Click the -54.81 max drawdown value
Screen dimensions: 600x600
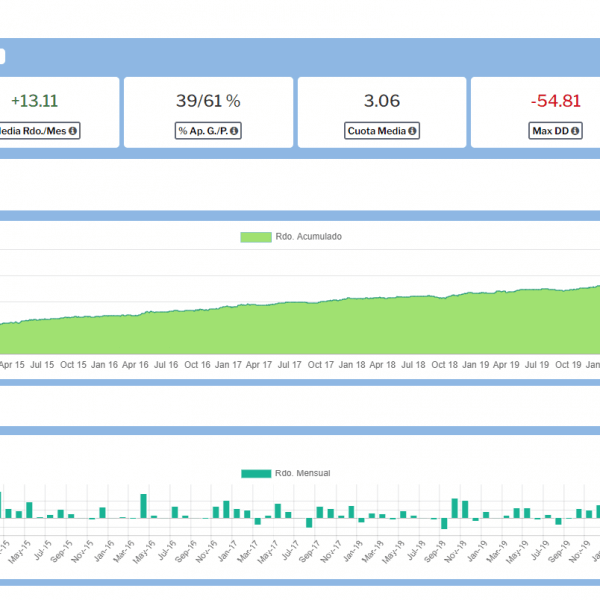tap(556, 101)
